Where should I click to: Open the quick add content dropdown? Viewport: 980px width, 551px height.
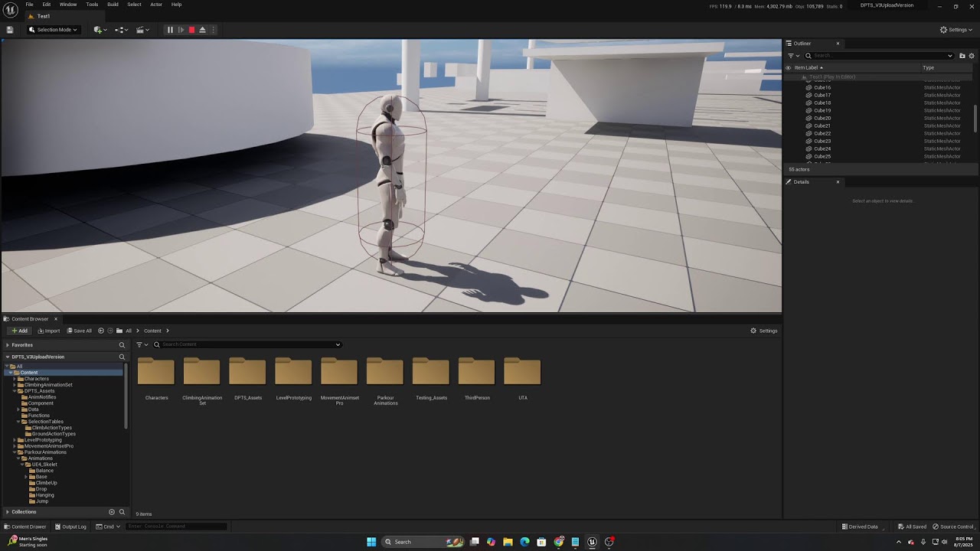point(100,30)
